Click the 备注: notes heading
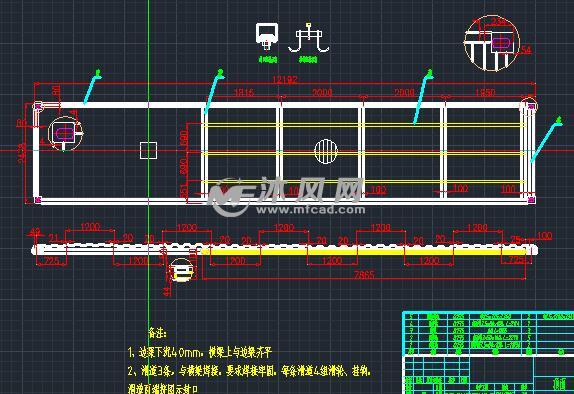The image size is (574, 394). (157, 333)
